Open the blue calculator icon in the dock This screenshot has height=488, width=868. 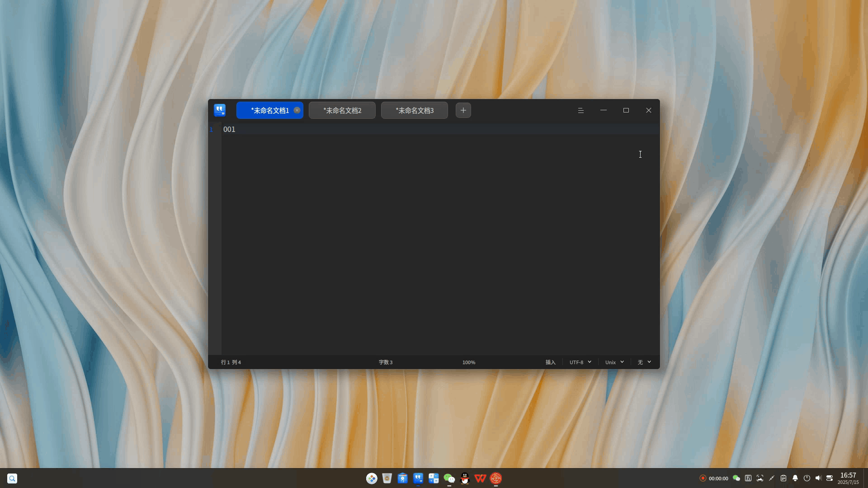(434, 479)
